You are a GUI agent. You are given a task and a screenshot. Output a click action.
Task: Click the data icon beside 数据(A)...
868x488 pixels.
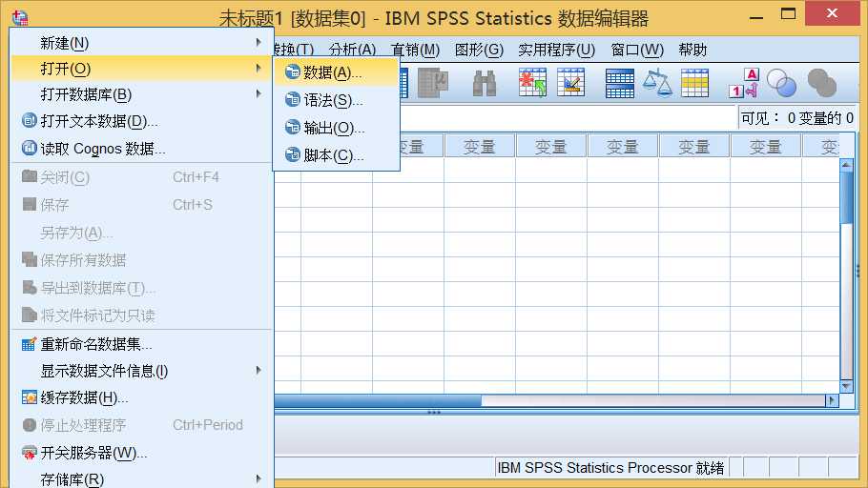292,71
